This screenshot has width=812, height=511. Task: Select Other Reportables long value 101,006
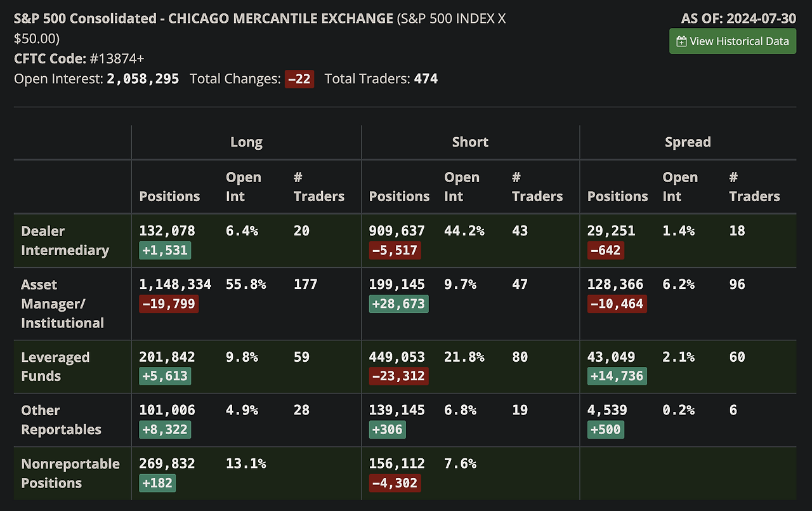(167, 410)
